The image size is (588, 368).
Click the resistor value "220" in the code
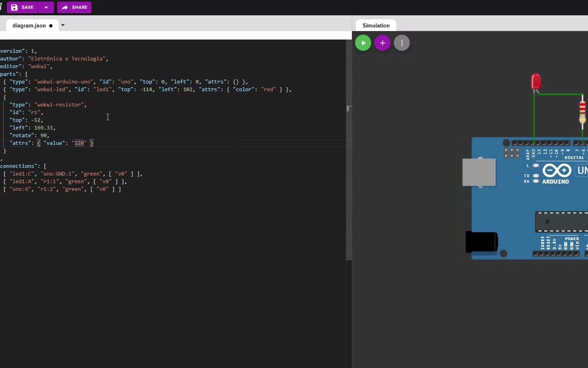point(80,143)
